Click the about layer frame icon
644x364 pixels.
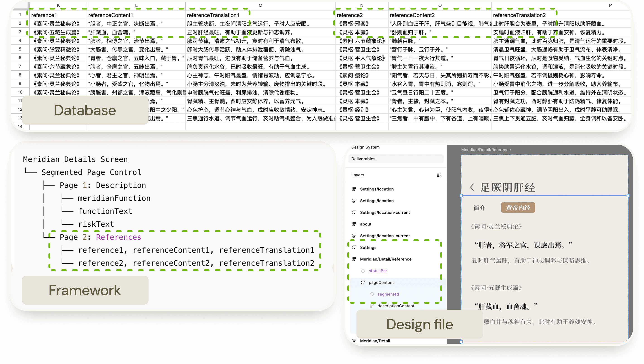(x=354, y=224)
